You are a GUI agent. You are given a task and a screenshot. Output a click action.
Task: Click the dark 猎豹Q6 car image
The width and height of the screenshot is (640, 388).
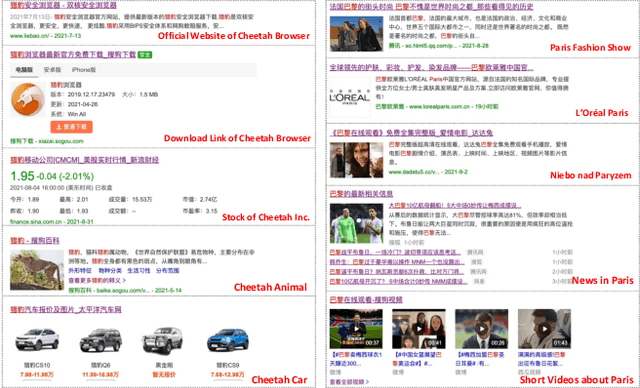tap(101, 340)
